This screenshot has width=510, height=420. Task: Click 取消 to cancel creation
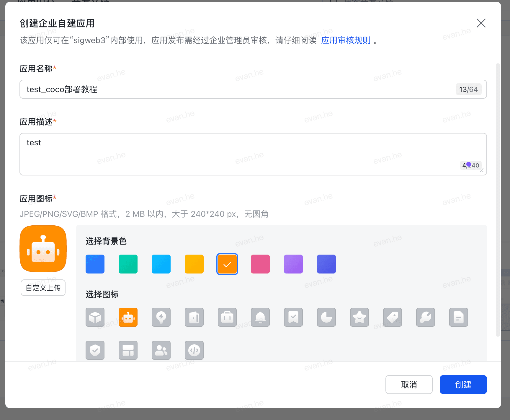(409, 385)
